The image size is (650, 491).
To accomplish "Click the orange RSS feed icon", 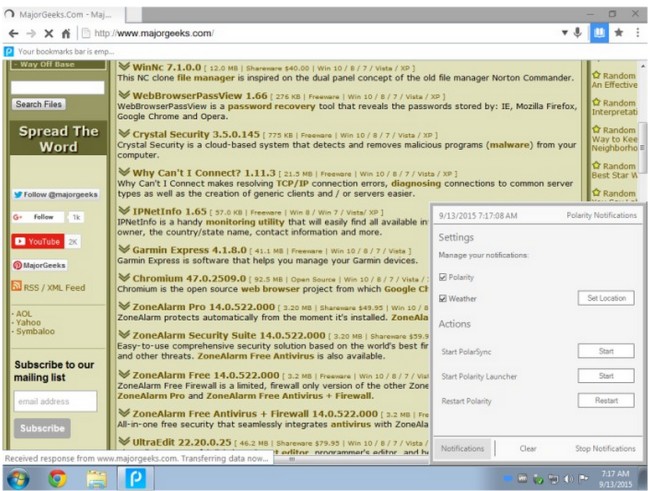I will pyautogui.click(x=17, y=286).
